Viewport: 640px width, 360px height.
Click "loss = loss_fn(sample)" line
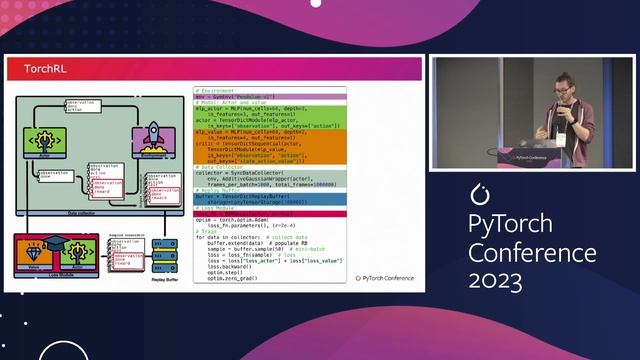point(240,255)
